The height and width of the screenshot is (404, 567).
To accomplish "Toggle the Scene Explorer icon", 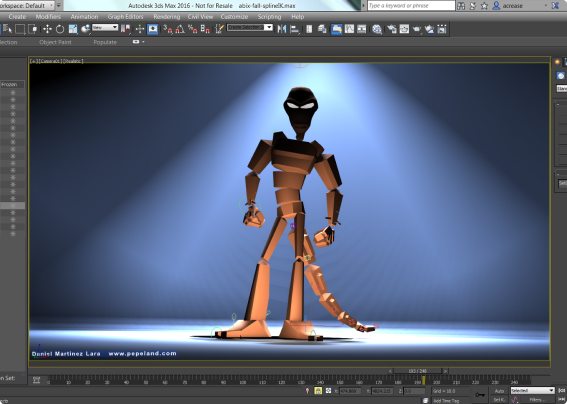I will (x=309, y=29).
